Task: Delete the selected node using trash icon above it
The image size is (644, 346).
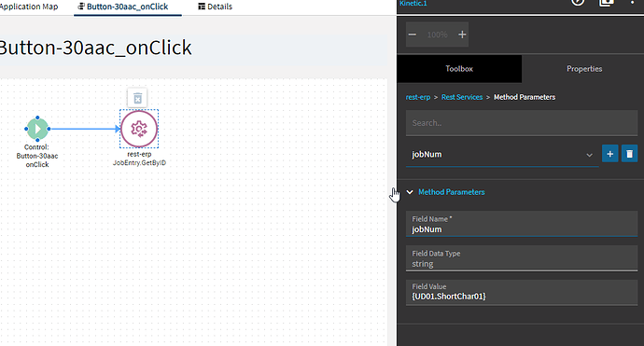Action: click(137, 98)
